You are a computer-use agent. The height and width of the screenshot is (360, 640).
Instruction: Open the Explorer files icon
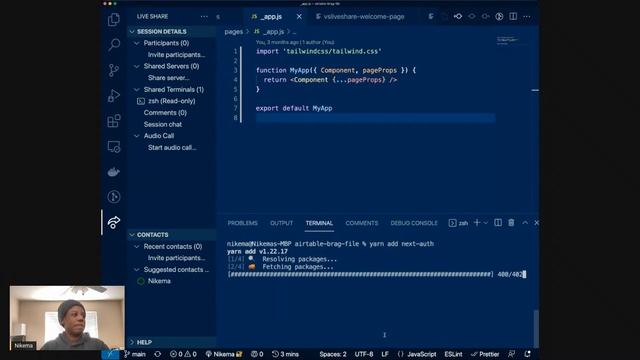(114, 19)
